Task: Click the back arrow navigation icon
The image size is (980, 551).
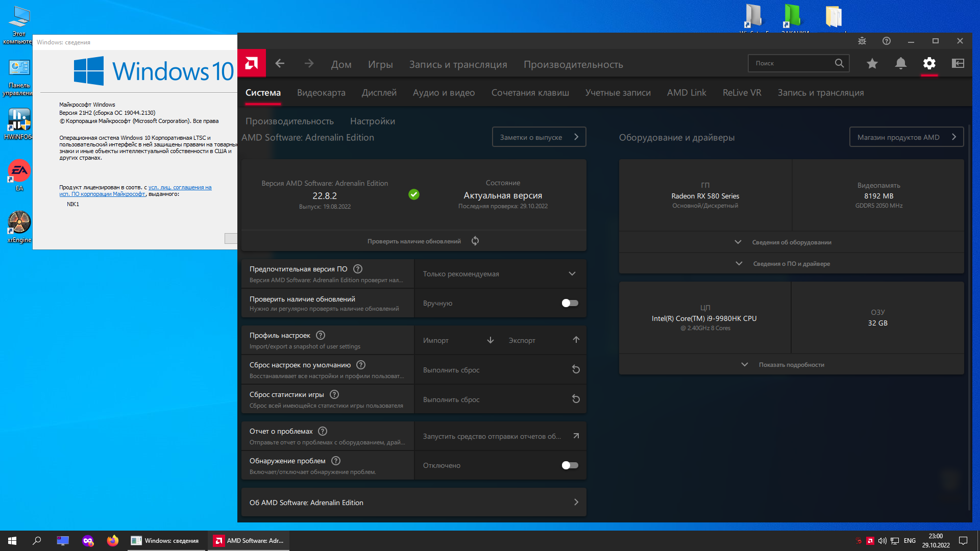Action: coord(280,63)
